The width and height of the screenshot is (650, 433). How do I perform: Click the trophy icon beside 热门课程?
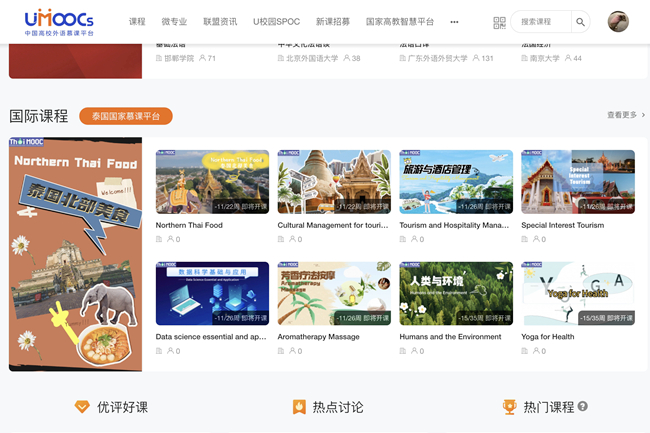click(509, 407)
